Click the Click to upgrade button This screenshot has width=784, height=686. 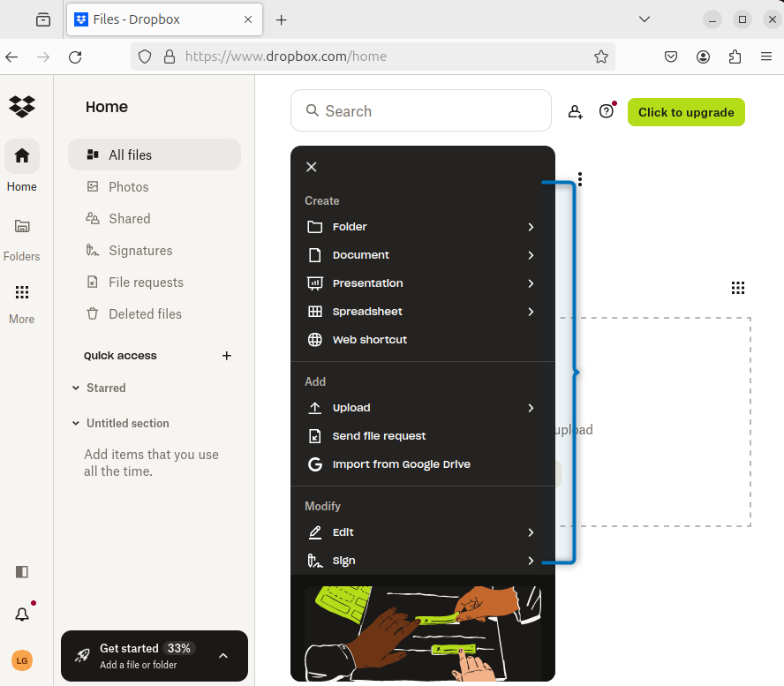tap(686, 112)
